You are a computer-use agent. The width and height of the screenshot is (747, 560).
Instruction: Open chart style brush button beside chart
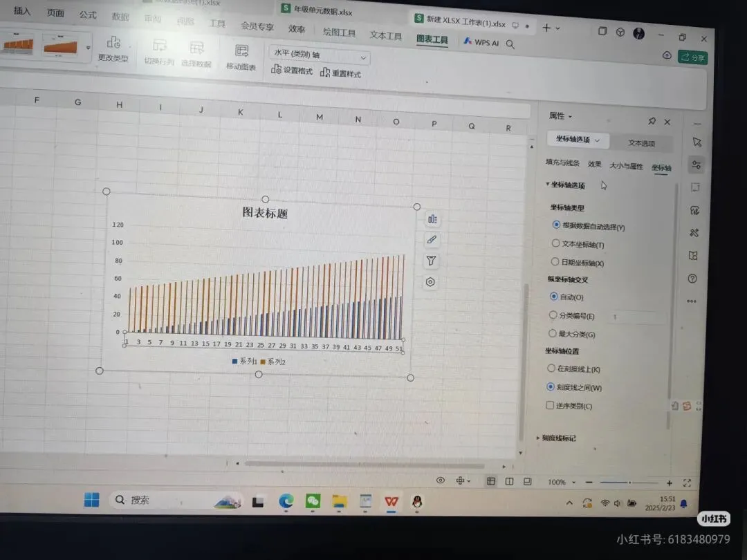tap(432, 239)
